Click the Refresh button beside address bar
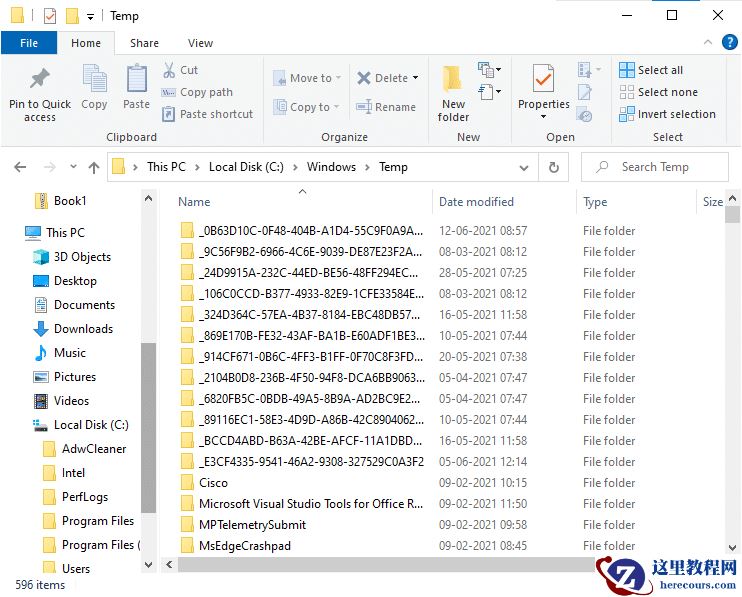Screen dimensions: 742x597 tap(554, 167)
